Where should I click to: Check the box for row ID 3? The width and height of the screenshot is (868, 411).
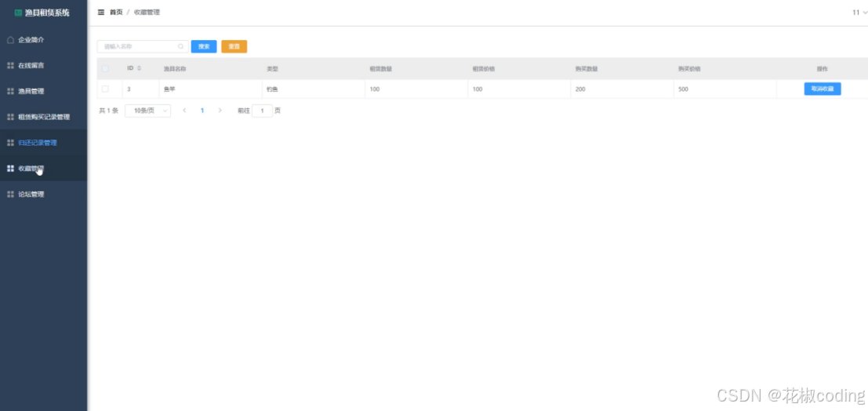(105, 89)
